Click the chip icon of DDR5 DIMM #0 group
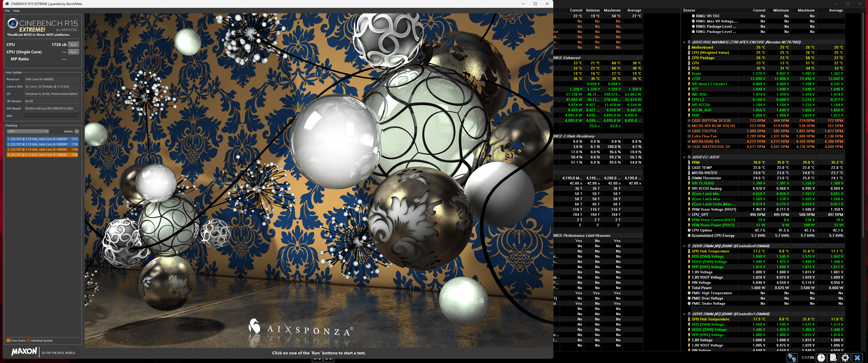The image size is (868, 363). coord(689,246)
